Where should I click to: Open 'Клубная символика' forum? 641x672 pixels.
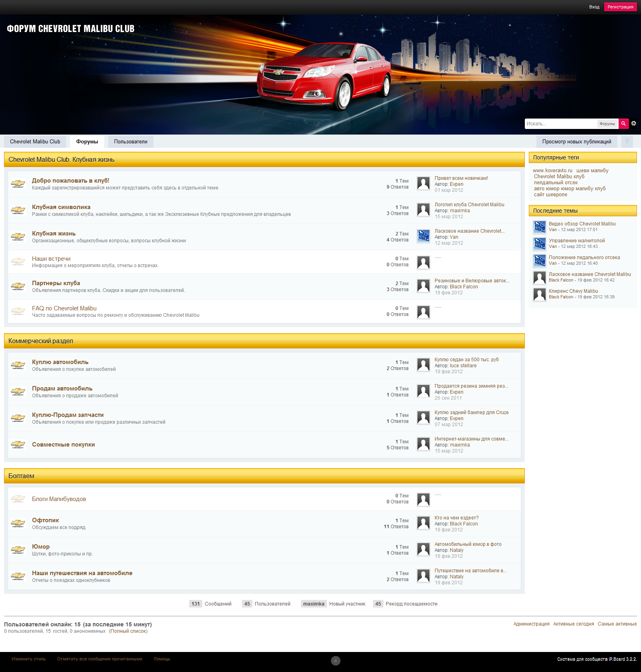pos(61,207)
